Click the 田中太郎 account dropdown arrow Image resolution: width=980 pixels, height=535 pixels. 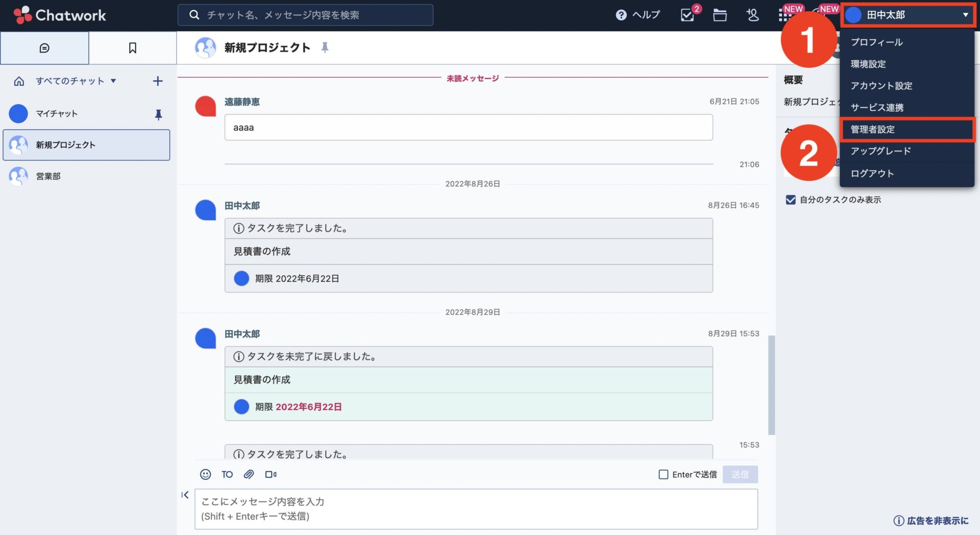pos(966,15)
